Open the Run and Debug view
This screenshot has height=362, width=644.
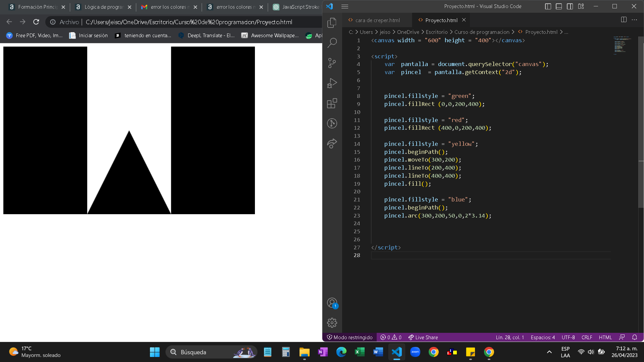pyautogui.click(x=332, y=83)
